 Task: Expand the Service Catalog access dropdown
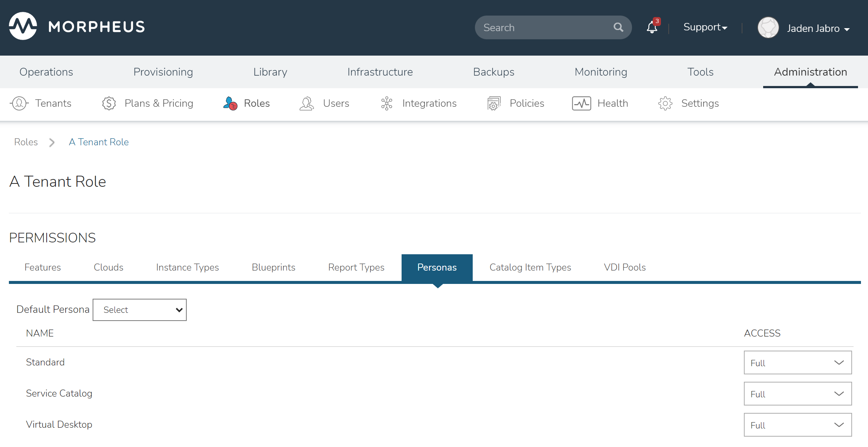pos(798,394)
